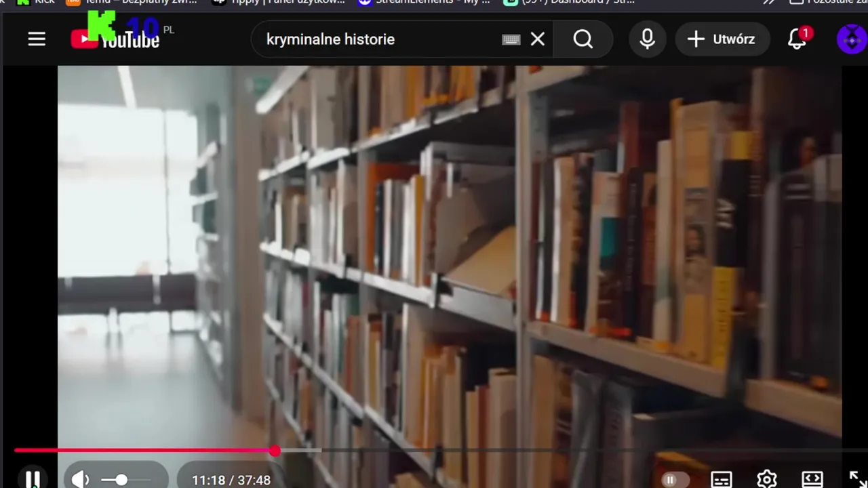Pause the playing video
Viewport: 868px width, 488px height.
[32, 479]
